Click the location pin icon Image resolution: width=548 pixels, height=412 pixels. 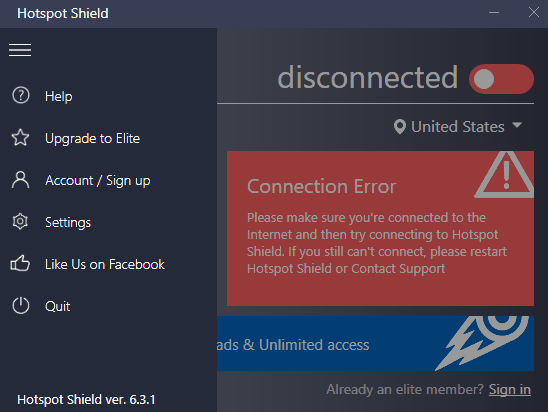(400, 127)
